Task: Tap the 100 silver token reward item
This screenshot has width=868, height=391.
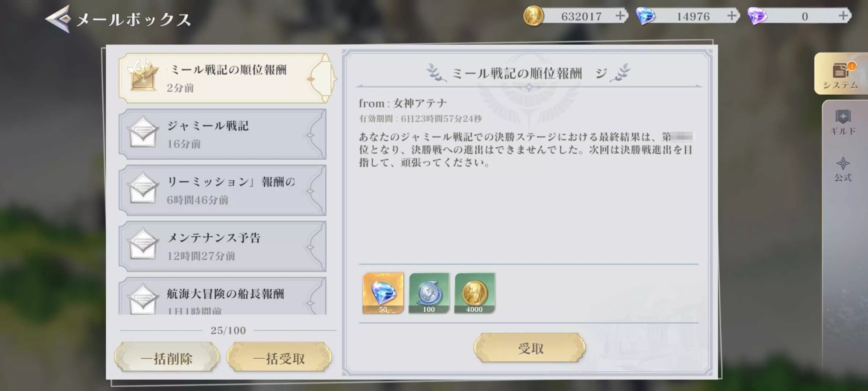Action: (x=429, y=293)
